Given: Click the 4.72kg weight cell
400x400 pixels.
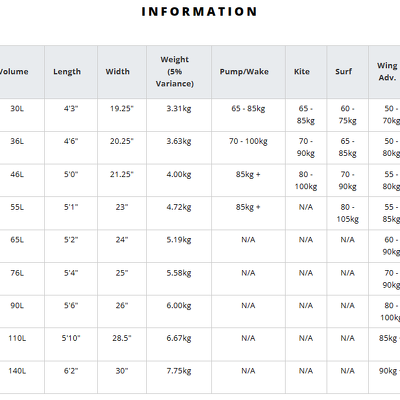Looking at the screenshot, I should point(179,207).
